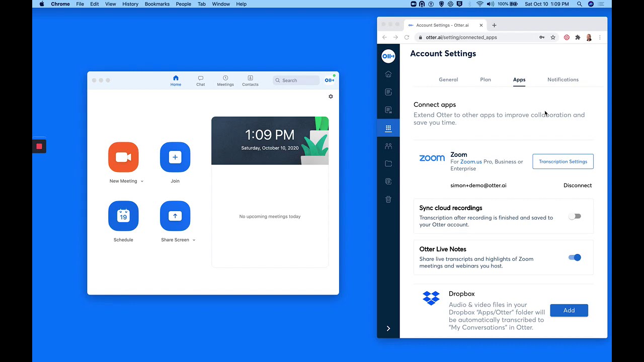Viewport: 644px width, 362px height.
Task: Open the Bookmarks menu in the menu bar
Action: (157, 4)
